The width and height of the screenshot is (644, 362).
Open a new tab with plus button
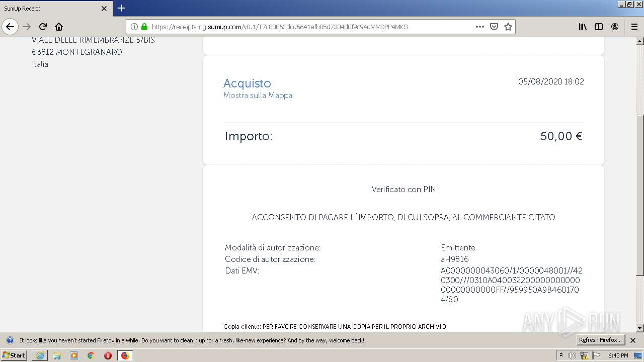[x=121, y=8]
